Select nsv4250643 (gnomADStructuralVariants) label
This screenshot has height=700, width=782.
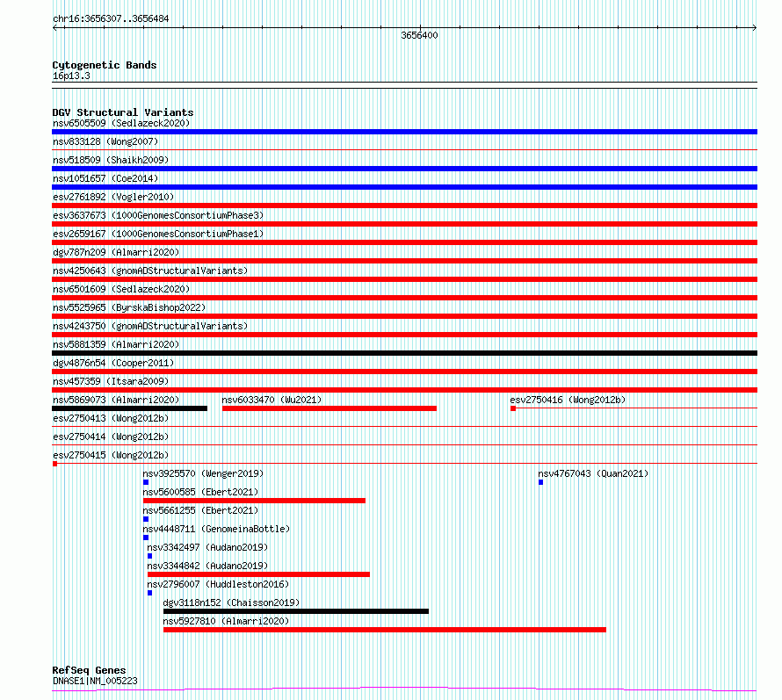[150, 271]
